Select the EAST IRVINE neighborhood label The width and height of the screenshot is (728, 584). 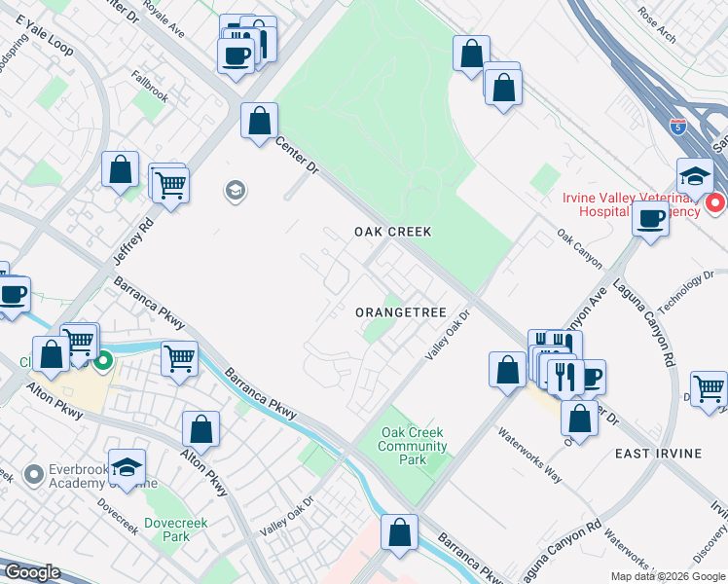(658, 454)
